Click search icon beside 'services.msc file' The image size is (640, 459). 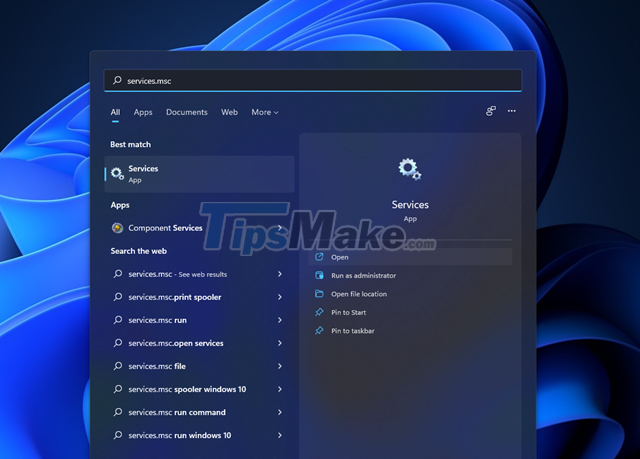[x=118, y=366]
